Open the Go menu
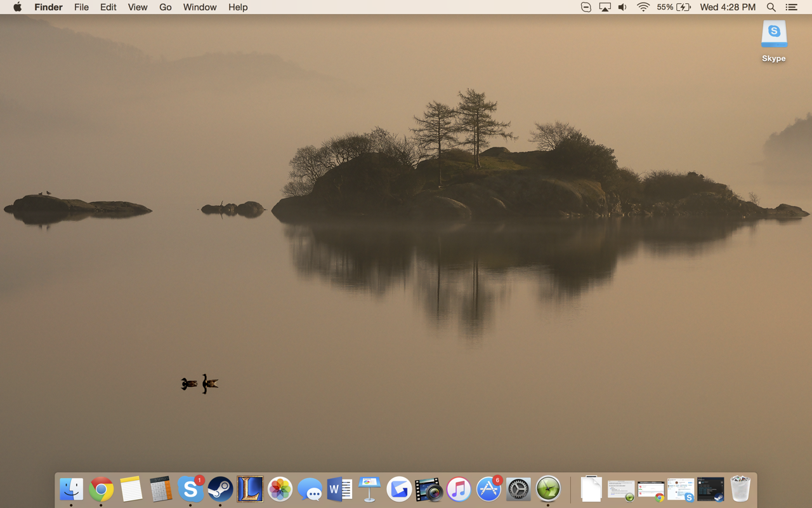This screenshot has height=508, width=812. click(x=166, y=7)
